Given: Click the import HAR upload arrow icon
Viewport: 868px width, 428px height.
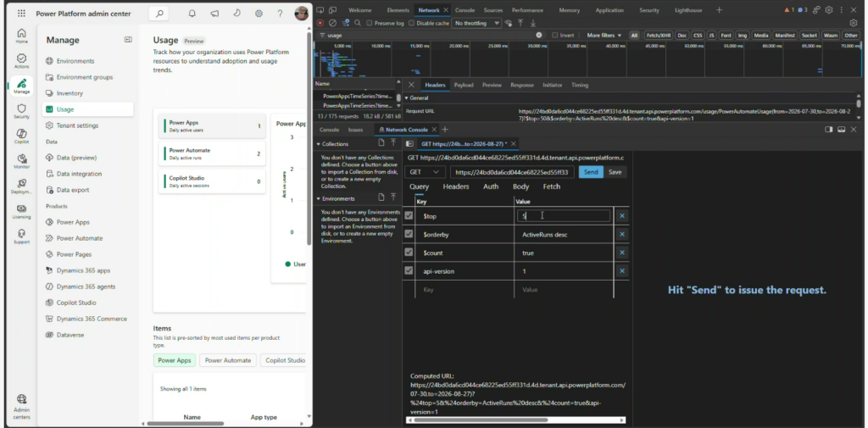Looking at the screenshot, I should pos(520,23).
